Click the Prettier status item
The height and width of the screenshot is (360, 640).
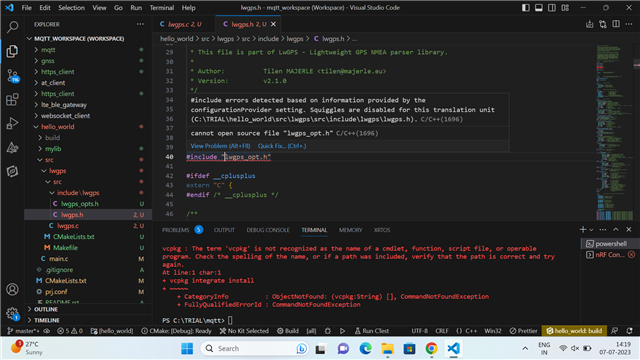point(524,331)
